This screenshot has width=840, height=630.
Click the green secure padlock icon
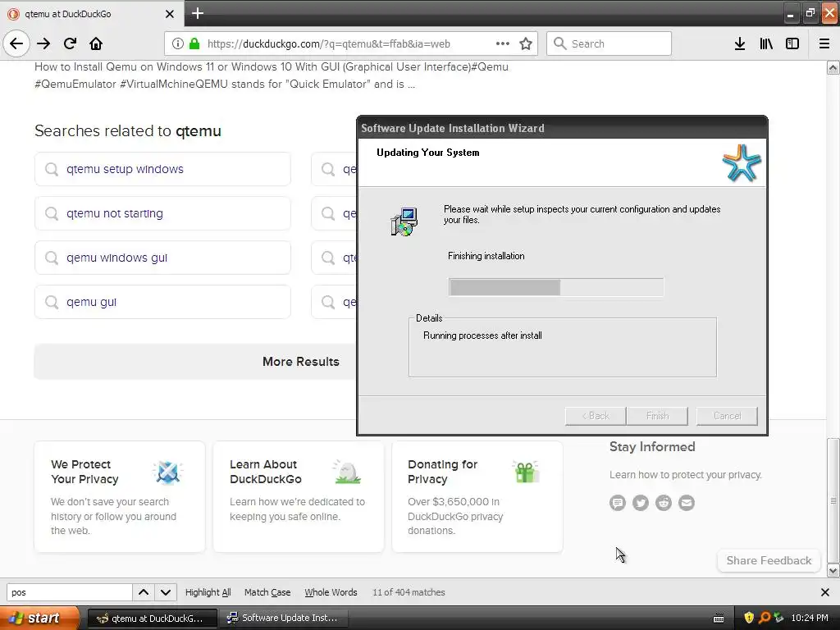pos(194,43)
